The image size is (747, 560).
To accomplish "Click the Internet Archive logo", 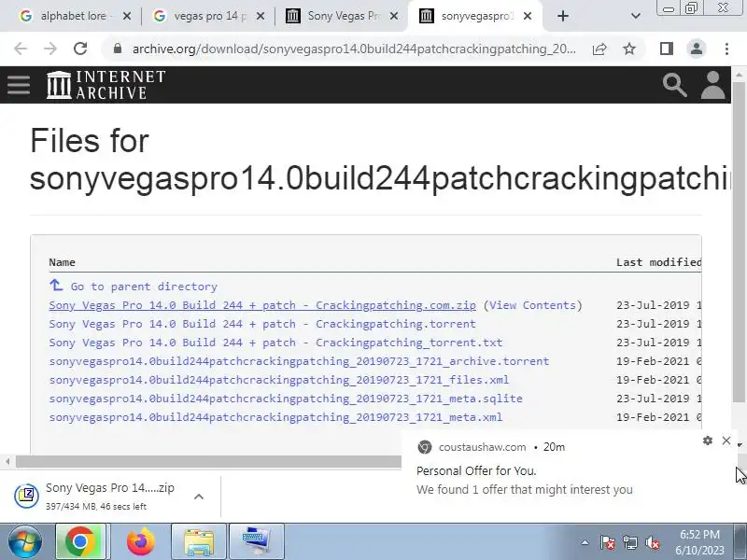I will tap(106, 85).
